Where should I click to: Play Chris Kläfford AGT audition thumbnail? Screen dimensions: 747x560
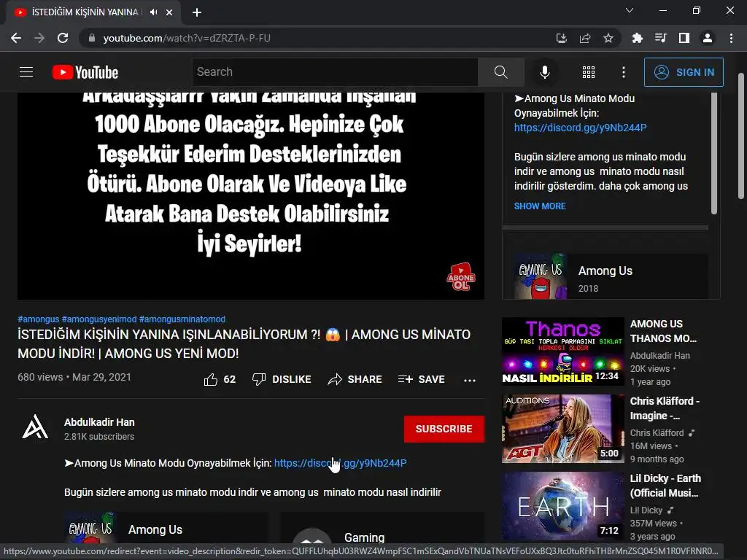pyautogui.click(x=562, y=428)
